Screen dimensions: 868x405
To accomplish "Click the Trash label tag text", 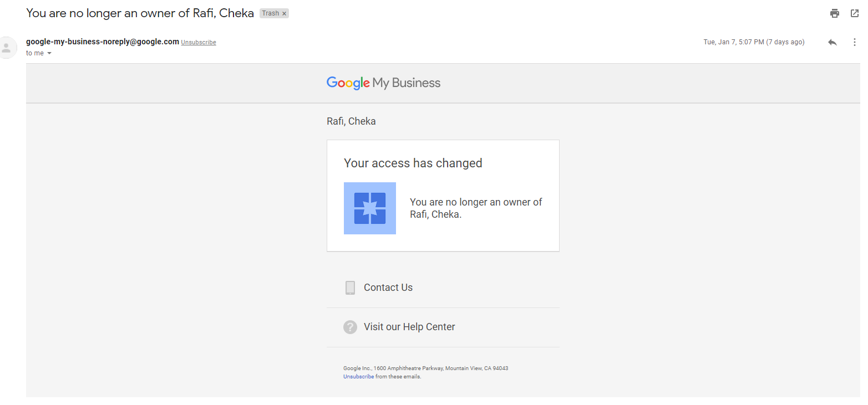I will click(x=271, y=13).
